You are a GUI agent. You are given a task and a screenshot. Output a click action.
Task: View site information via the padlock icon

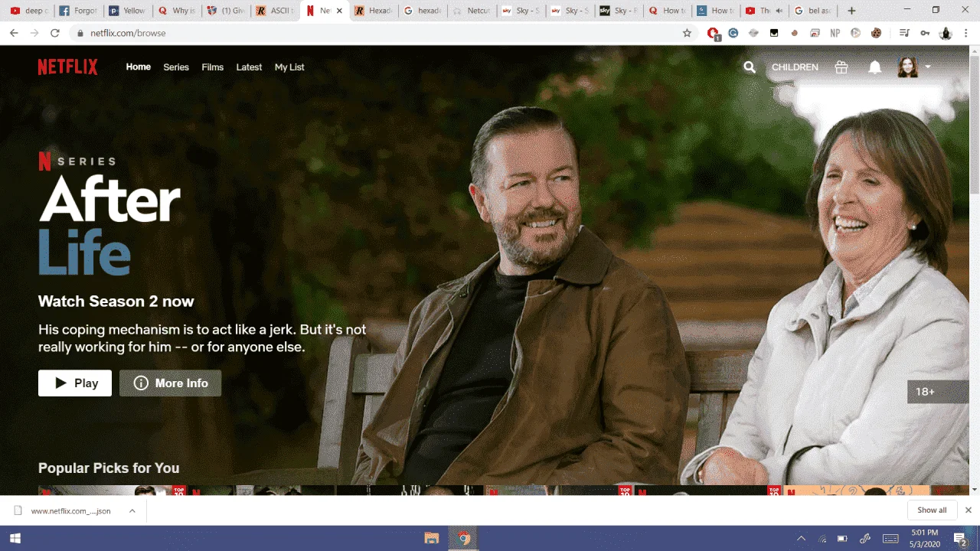[80, 33]
